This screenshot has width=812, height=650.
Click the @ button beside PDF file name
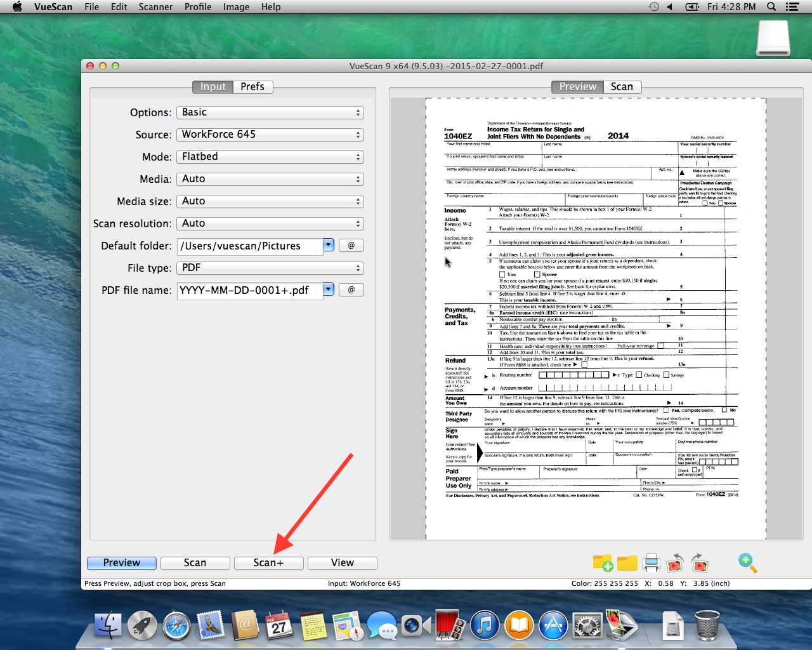pyautogui.click(x=351, y=290)
